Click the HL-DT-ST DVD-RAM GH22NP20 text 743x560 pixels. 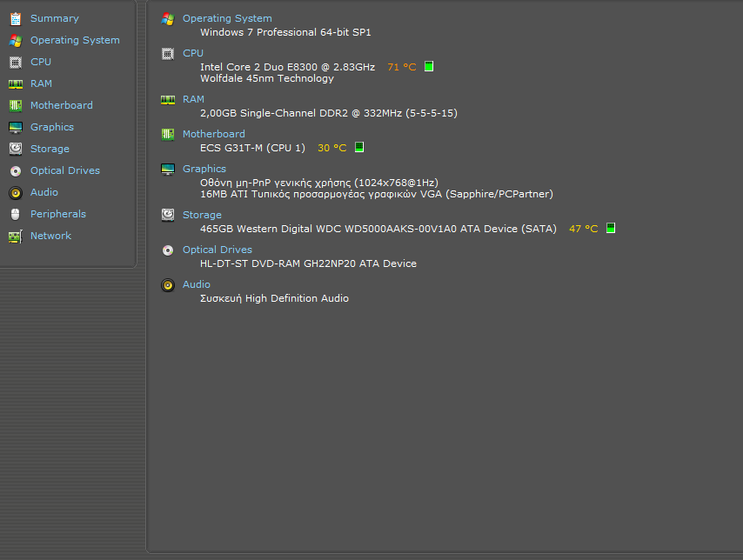point(309,263)
